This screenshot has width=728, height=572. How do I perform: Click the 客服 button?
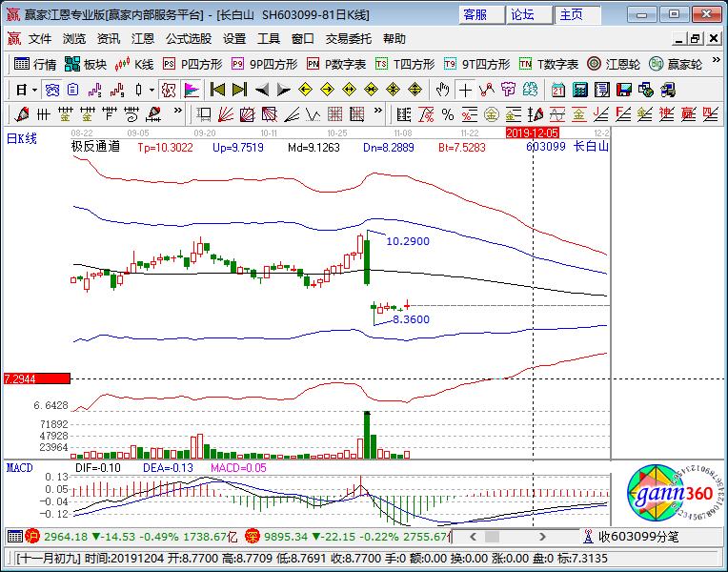482,15
